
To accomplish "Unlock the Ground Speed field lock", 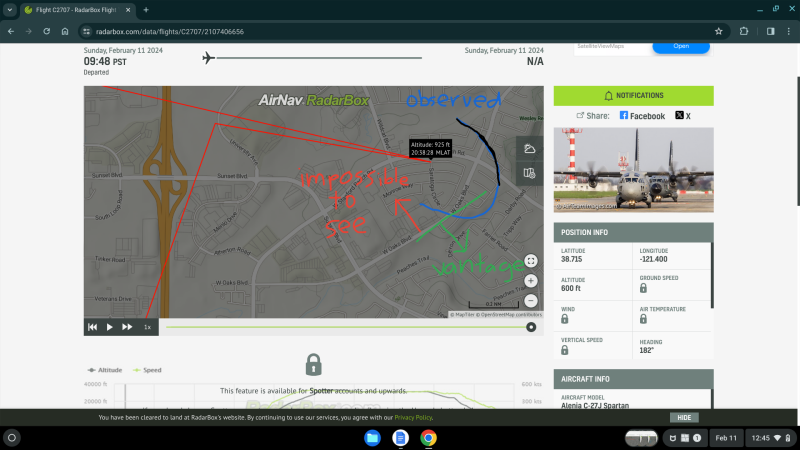I will (643, 288).
